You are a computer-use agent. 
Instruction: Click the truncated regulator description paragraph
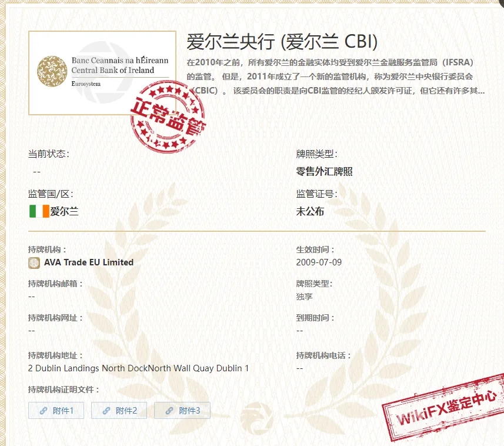(336, 76)
